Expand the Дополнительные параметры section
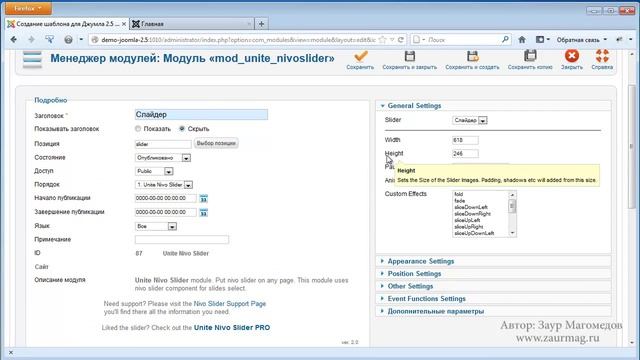The height and width of the screenshot is (360, 640). [493, 311]
